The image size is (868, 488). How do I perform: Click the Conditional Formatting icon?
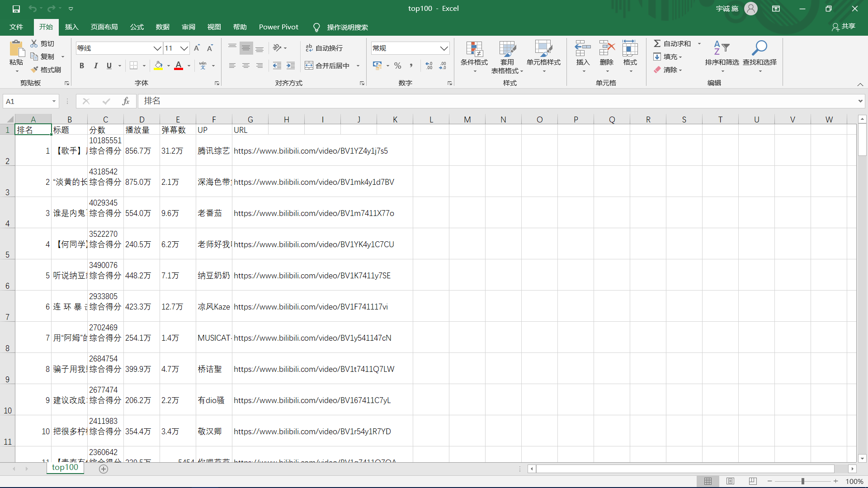pyautogui.click(x=474, y=50)
